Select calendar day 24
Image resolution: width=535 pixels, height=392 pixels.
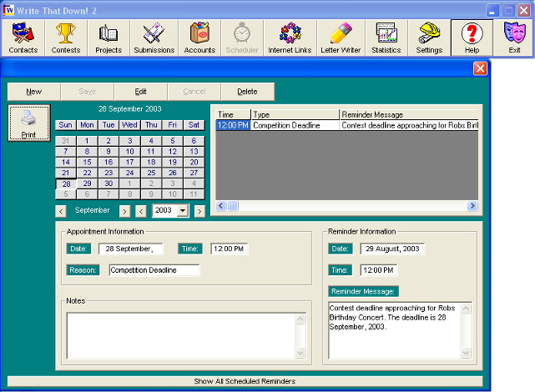click(129, 173)
